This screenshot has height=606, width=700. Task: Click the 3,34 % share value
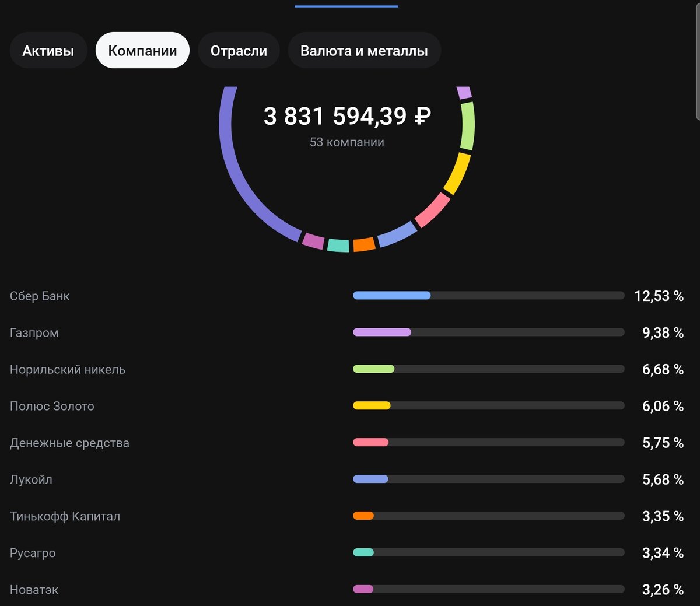coord(663,554)
